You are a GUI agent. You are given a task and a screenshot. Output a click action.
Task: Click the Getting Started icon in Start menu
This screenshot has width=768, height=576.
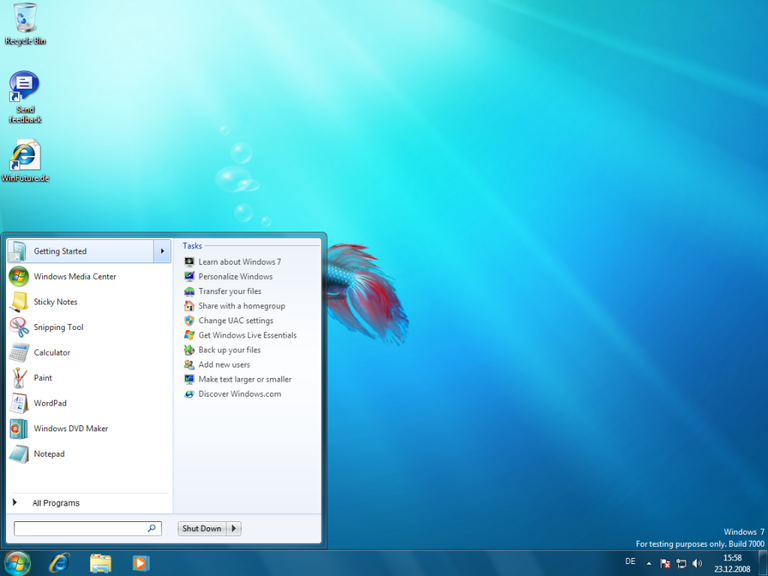pyautogui.click(x=18, y=251)
